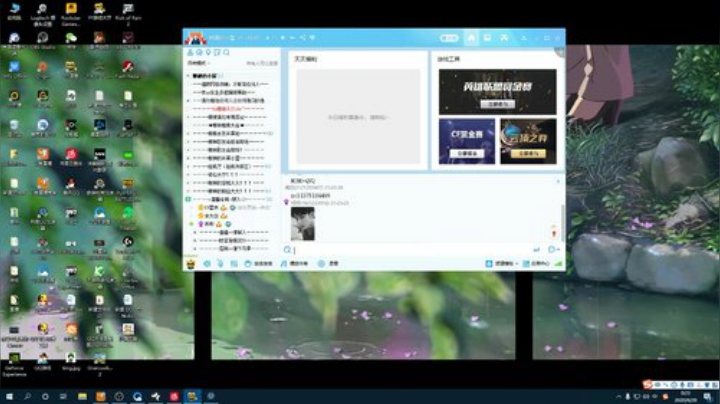This screenshot has height=404, width=720.
Task: Open the notification center icon
Action: point(708,397)
